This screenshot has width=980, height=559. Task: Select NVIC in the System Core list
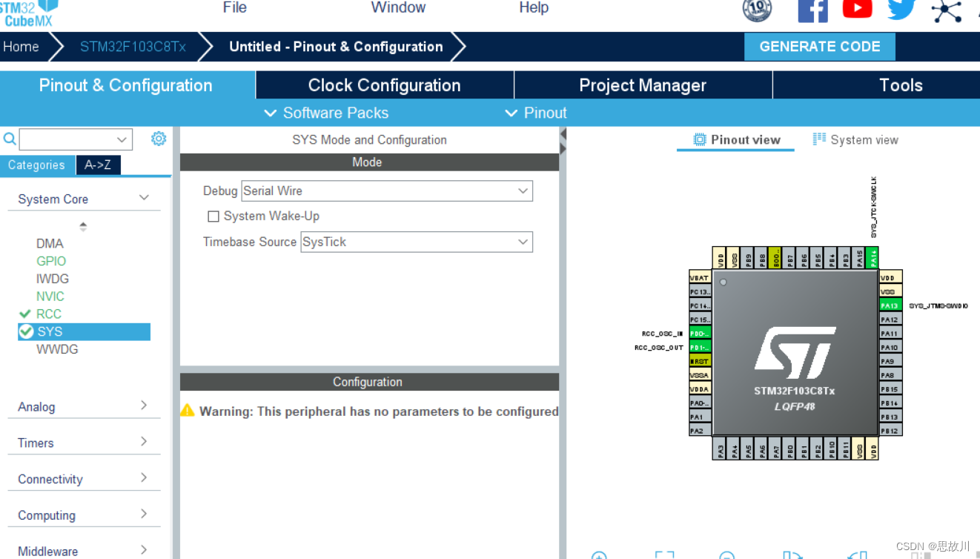50,296
